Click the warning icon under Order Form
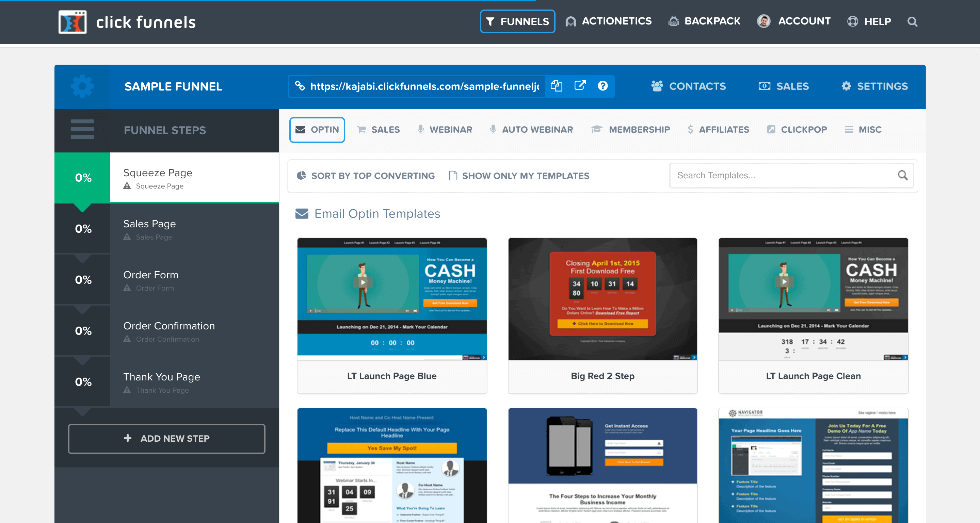 (x=127, y=288)
